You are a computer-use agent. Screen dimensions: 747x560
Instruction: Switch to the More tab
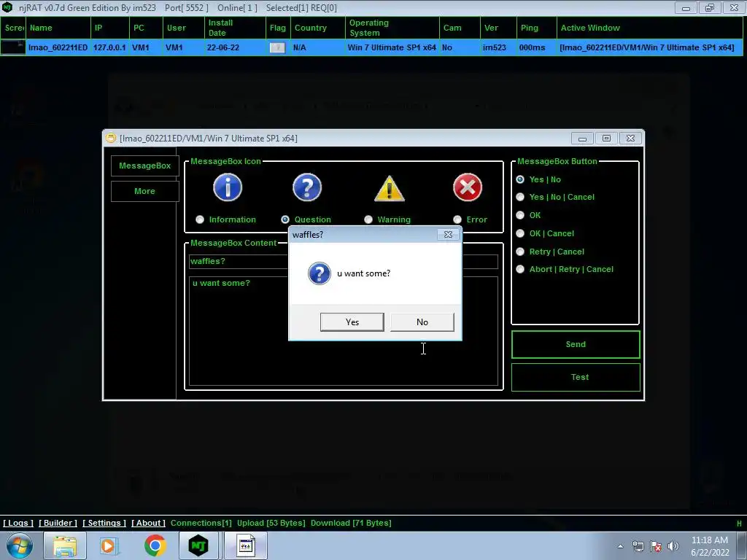(145, 191)
